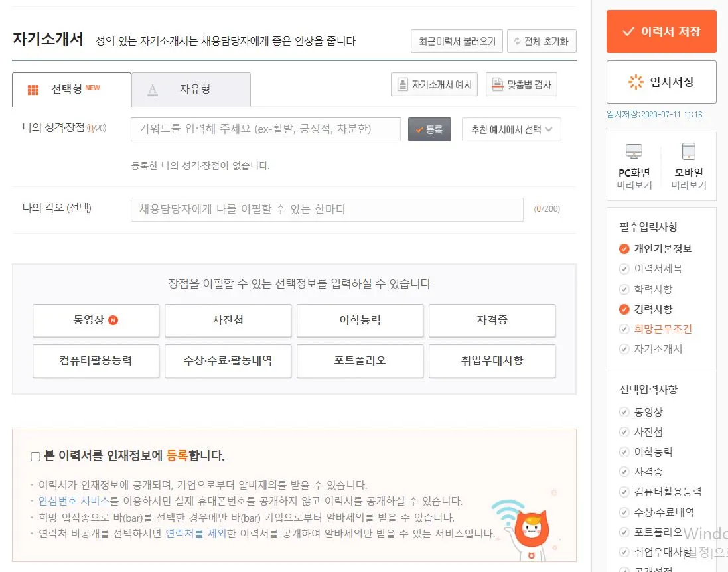Click the 자기소개서 예시 example document icon
The image size is (728, 572).
(401, 84)
